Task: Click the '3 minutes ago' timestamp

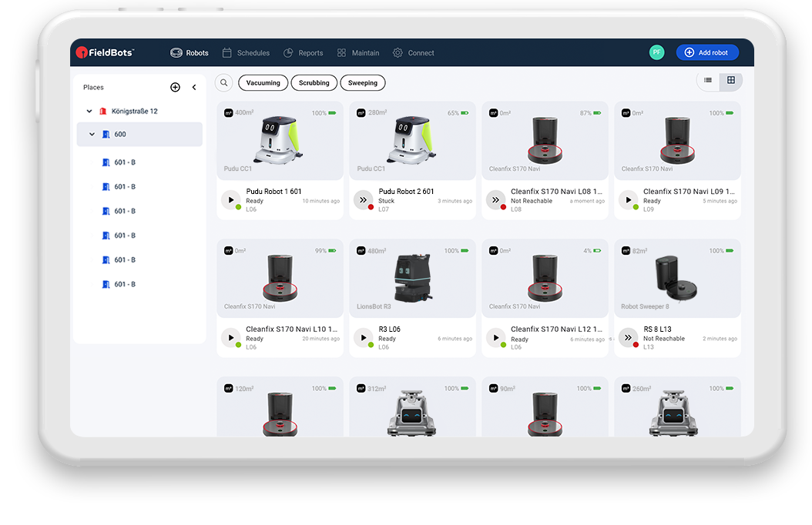Action: (x=455, y=201)
